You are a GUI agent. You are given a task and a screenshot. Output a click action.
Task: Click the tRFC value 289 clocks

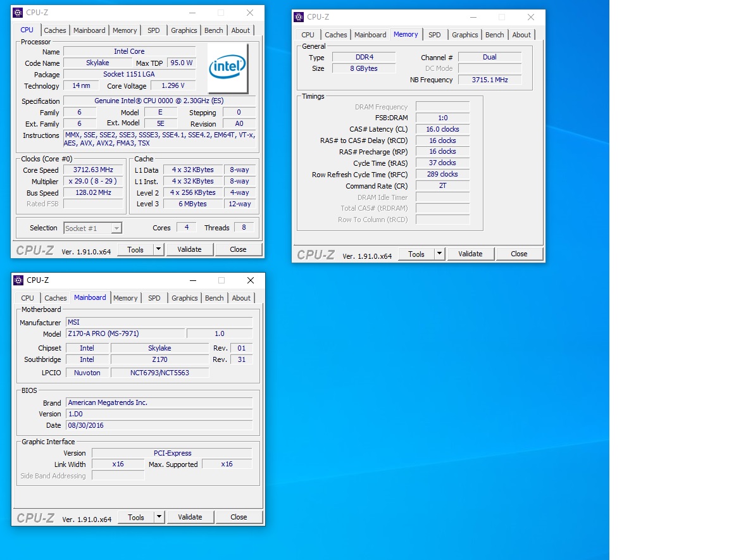pos(442,174)
